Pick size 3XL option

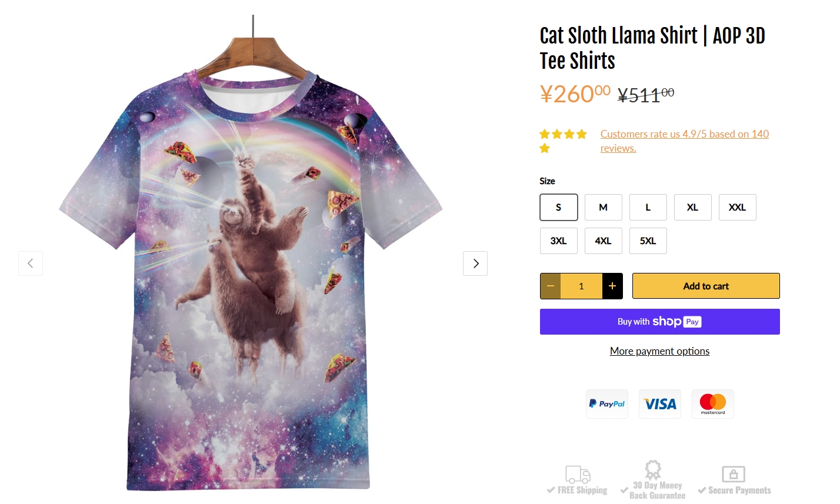[x=559, y=241]
